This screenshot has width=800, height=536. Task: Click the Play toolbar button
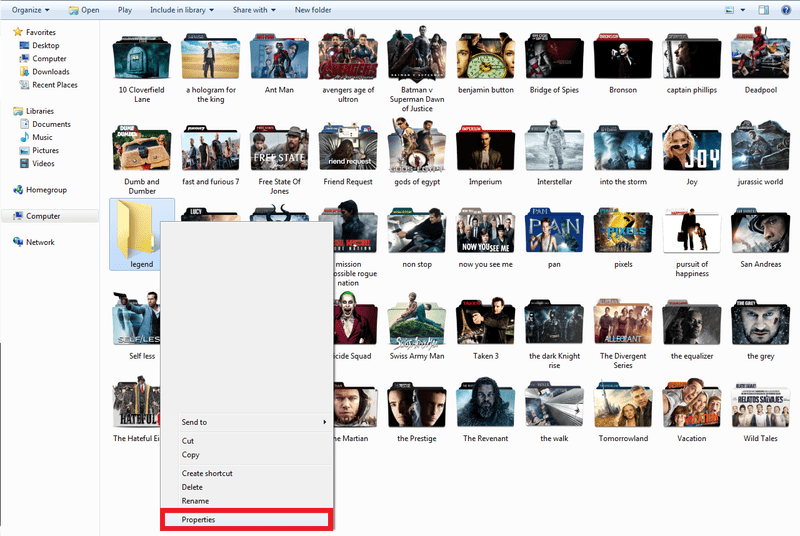tap(125, 10)
